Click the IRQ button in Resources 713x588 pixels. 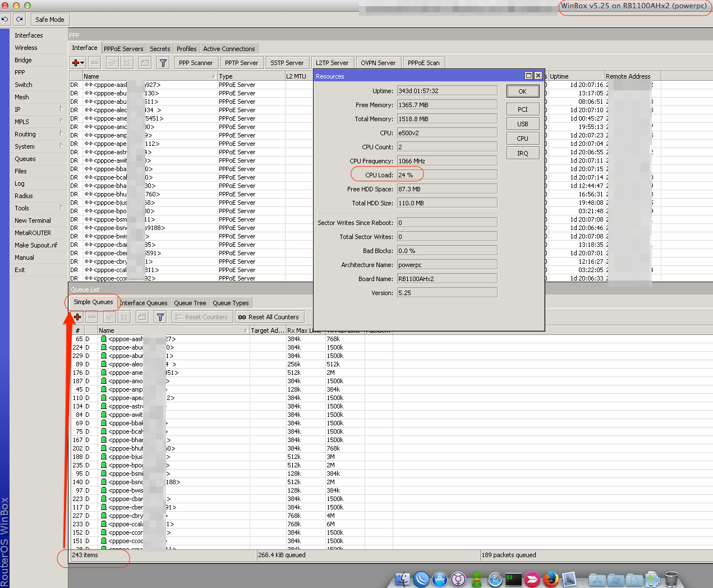pyautogui.click(x=523, y=153)
